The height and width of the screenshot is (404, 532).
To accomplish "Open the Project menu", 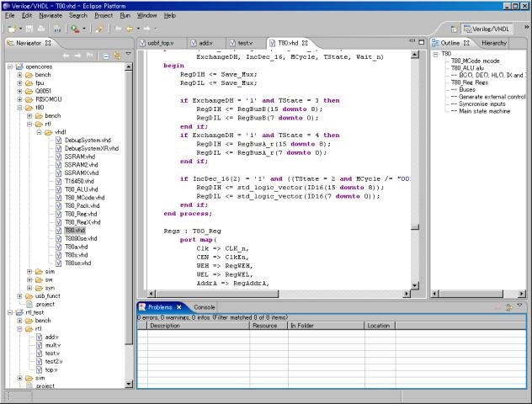I will pos(103,15).
